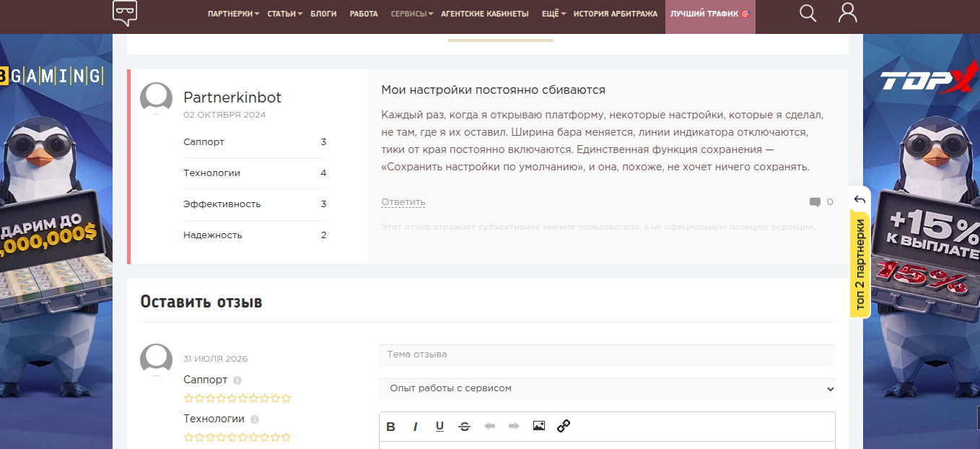Insert a hyperlink via the editor toolbar
Viewport: 980px width, 449px height.
(x=564, y=426)
